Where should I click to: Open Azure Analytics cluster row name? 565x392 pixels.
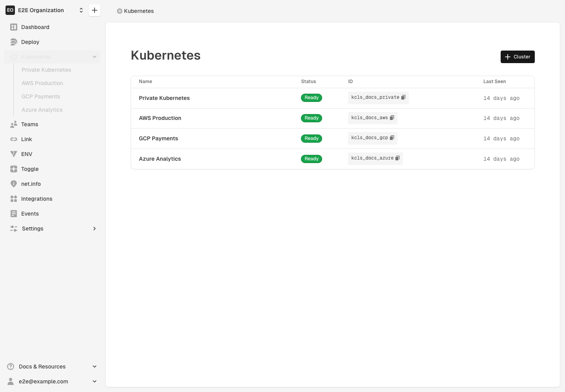pos(160,159)
